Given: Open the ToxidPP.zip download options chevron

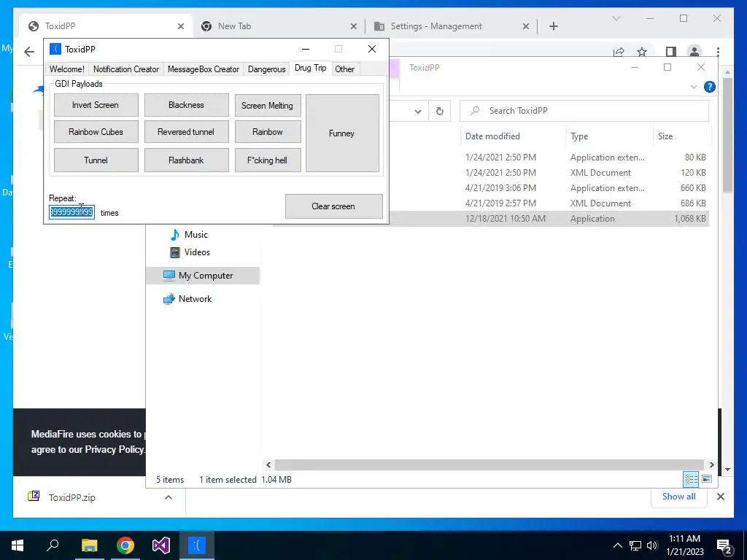Looking at the screenshot, I should click(x=169, y=497).
